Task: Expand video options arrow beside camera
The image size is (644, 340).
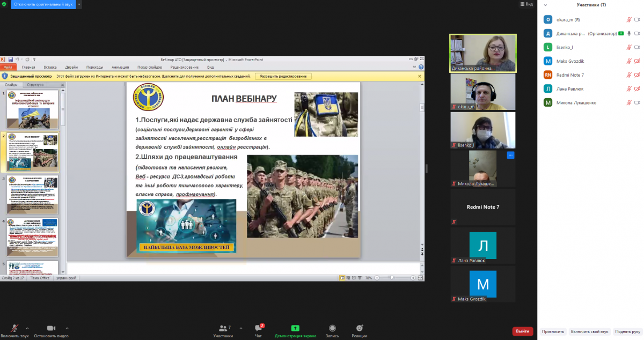Action: [x=67, y=328]
